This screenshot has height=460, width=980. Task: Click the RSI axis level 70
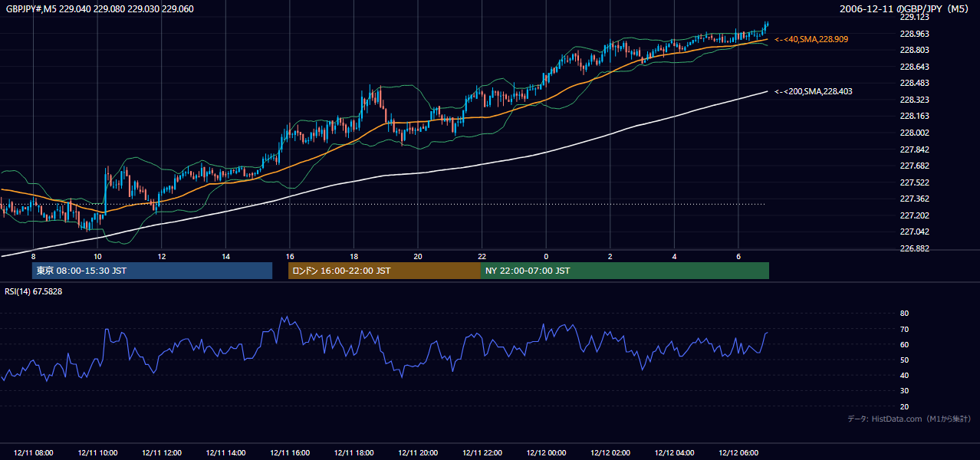click(x=904, y=329)
